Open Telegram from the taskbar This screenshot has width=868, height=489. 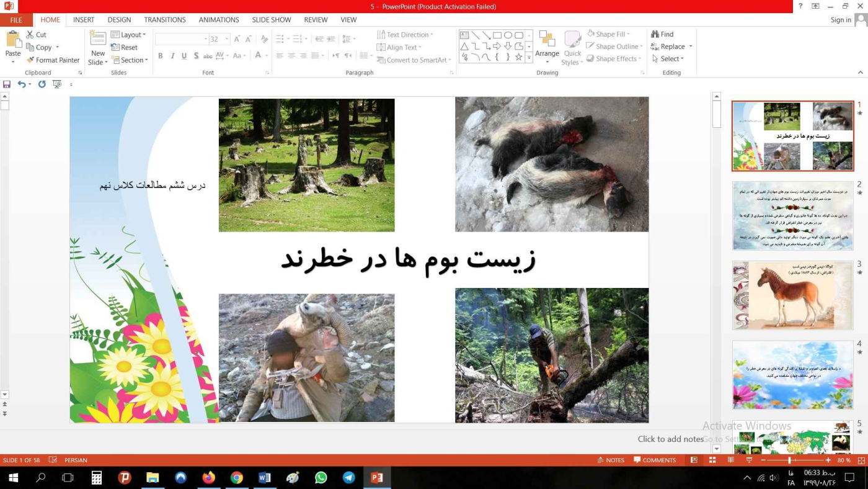click(x=349, y=478)
